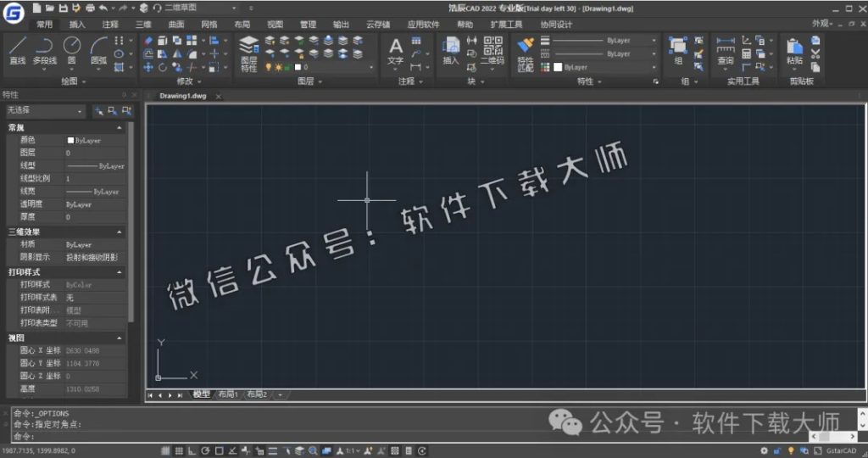The width and height of the screenshot is (868, 458).
Task: Click the New file icon in quick access
Action: pos(36,8)
